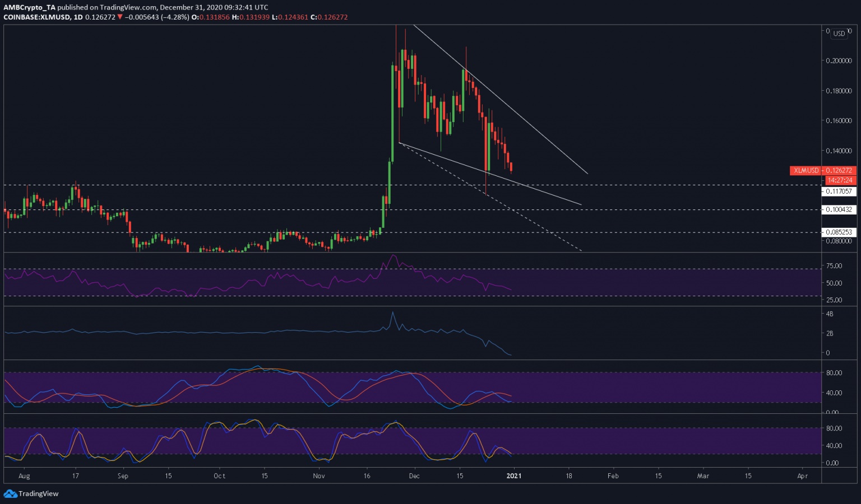
Task: Click the H:0.131939 high value in header
Action: (x=251, y=17)
